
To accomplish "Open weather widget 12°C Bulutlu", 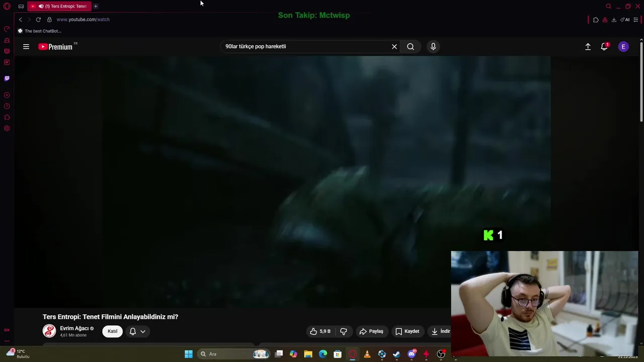I will 19,354.
